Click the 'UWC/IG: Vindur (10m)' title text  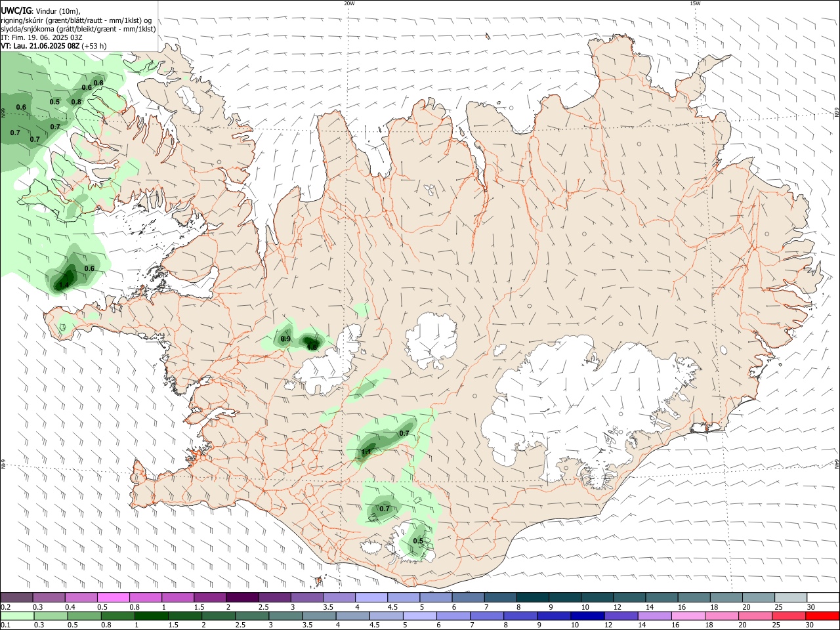[40, 11]
